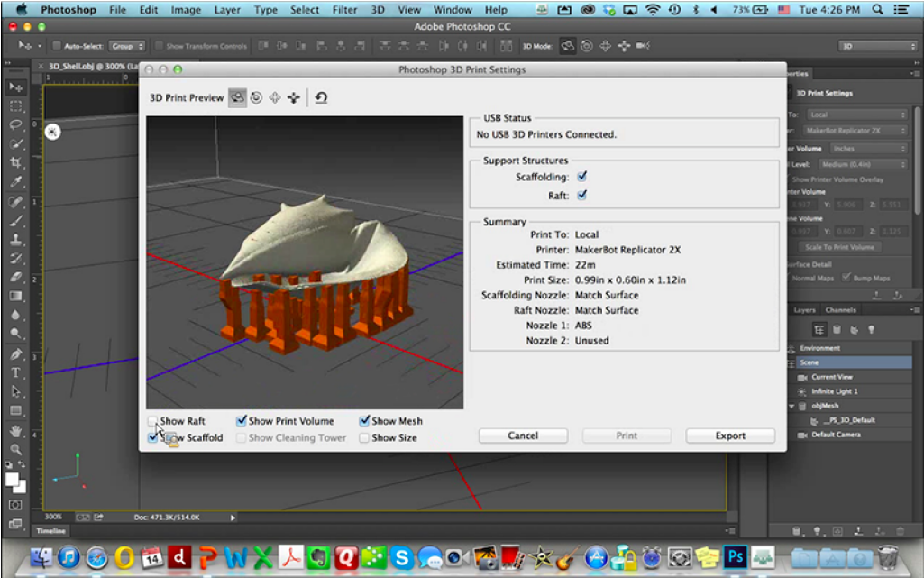924x578 pixels.
Task: Select the Crop tool
Action: pos(16,162)
